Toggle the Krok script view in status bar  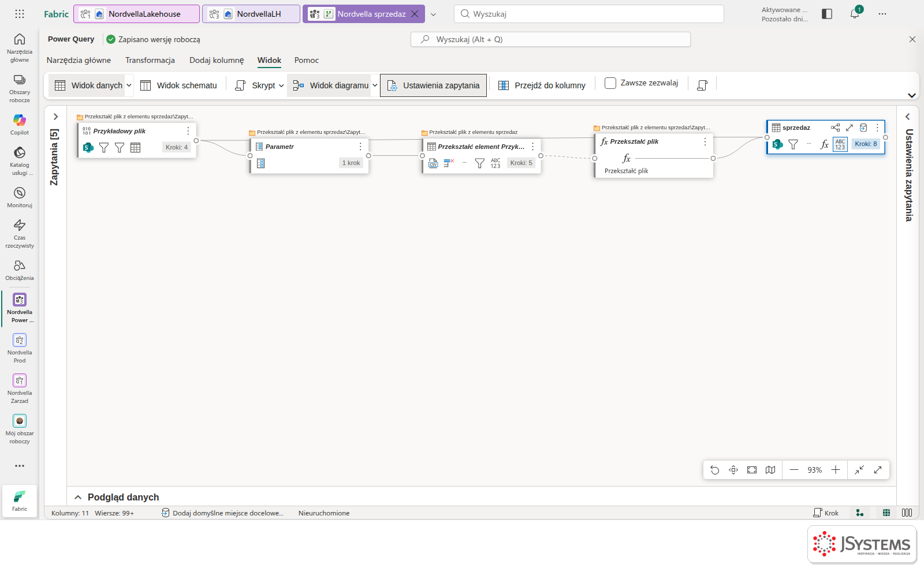pos(826,513)
